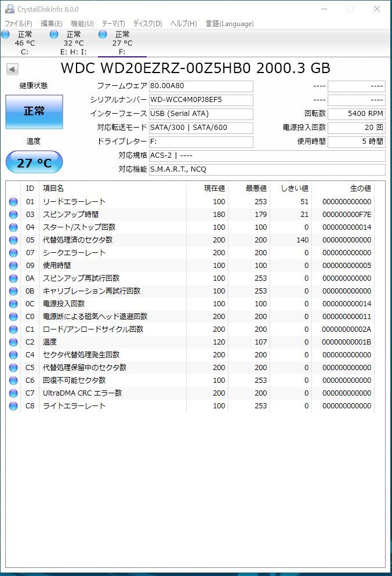Click the 生の値 column header
The width and height of the screenshot is (392, 576).
(343, 189)
